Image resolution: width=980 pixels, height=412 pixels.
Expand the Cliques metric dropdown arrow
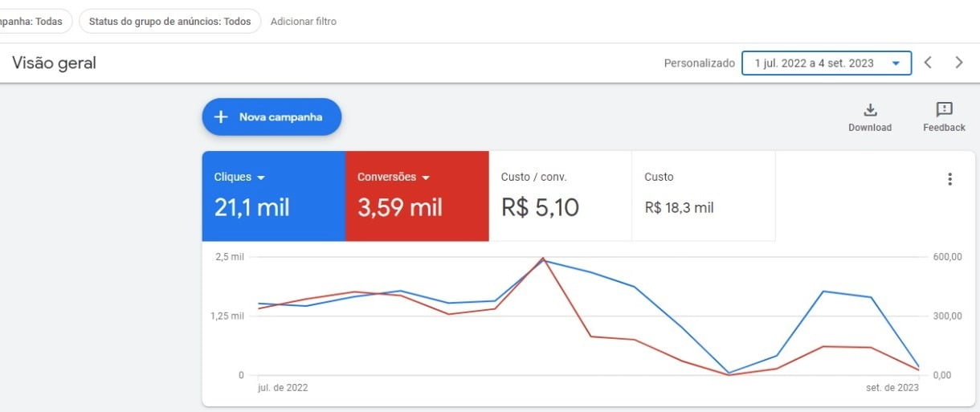tap(261, 177)
